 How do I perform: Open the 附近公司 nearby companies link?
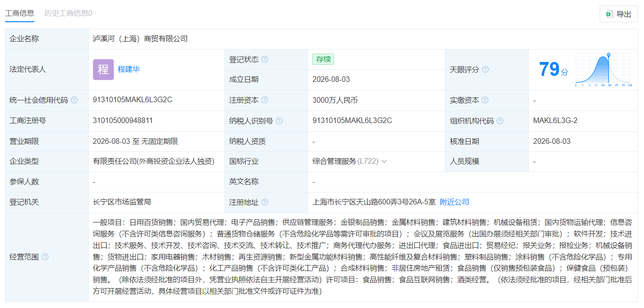[x=454, y=202]
